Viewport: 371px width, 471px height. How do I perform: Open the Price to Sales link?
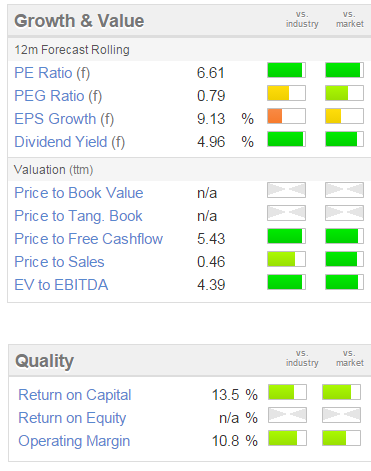point(59,262)
